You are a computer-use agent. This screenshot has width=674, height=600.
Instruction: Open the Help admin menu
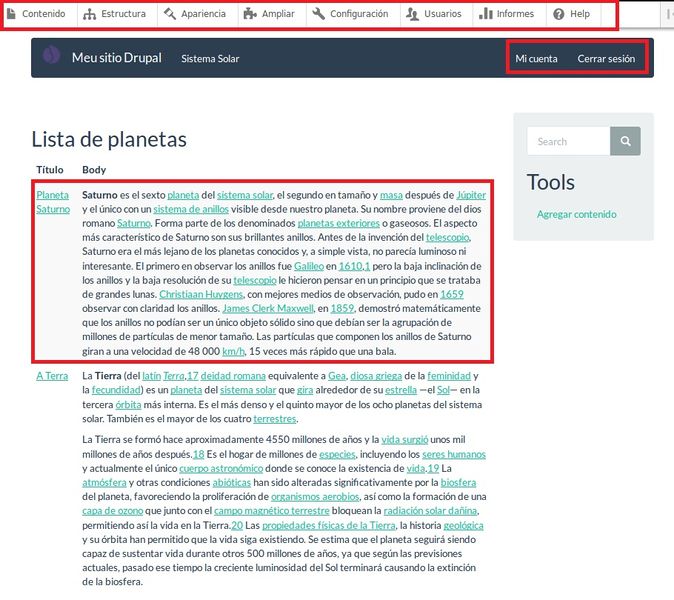[572, 14]
